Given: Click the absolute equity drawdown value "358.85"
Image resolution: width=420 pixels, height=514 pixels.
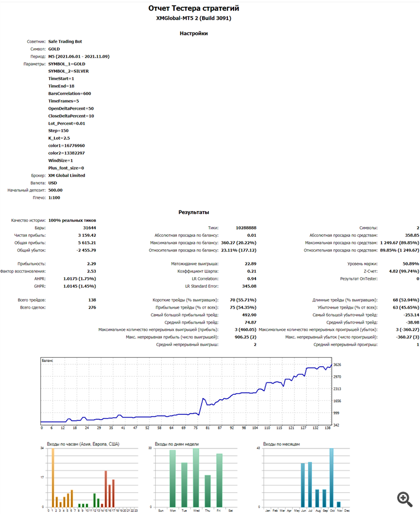Looking at the screenshot, I should click(x=412, y=235).
